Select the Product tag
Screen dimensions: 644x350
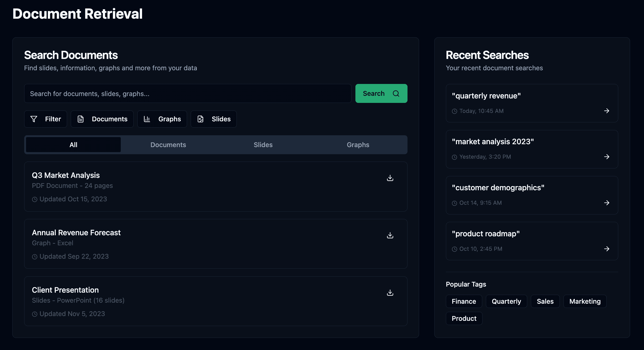coord(464,318)
